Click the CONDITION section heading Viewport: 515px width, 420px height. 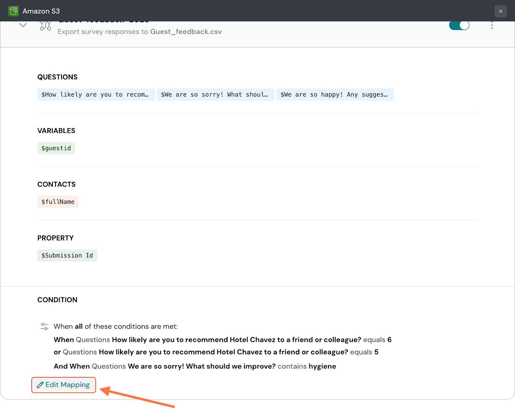click(57, 300)
